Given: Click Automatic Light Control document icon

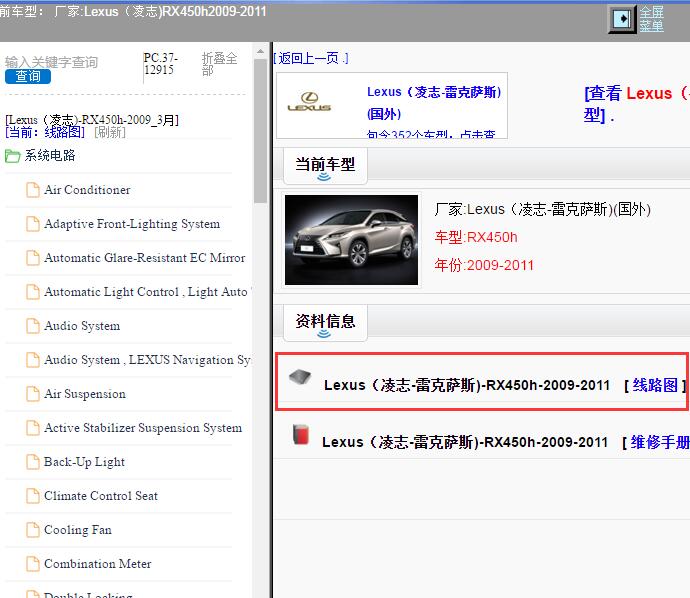Looking at the screenshot, I should coord(33,292).
